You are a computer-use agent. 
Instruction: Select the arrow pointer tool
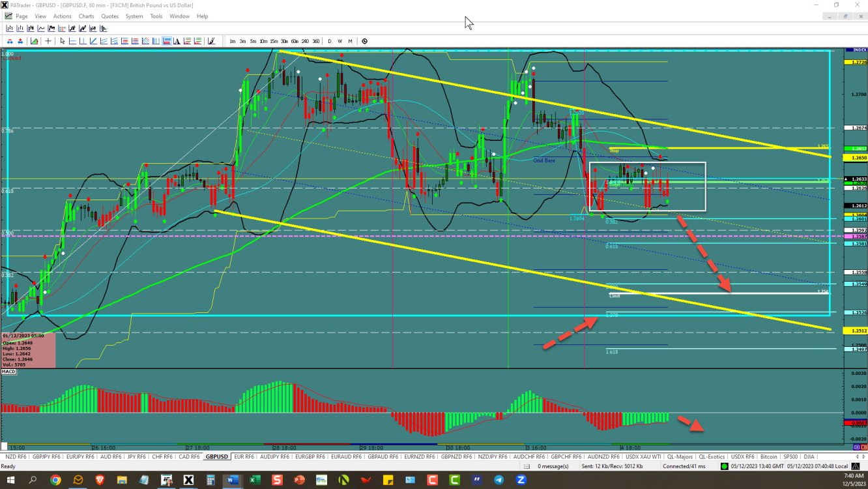point(63,41)
